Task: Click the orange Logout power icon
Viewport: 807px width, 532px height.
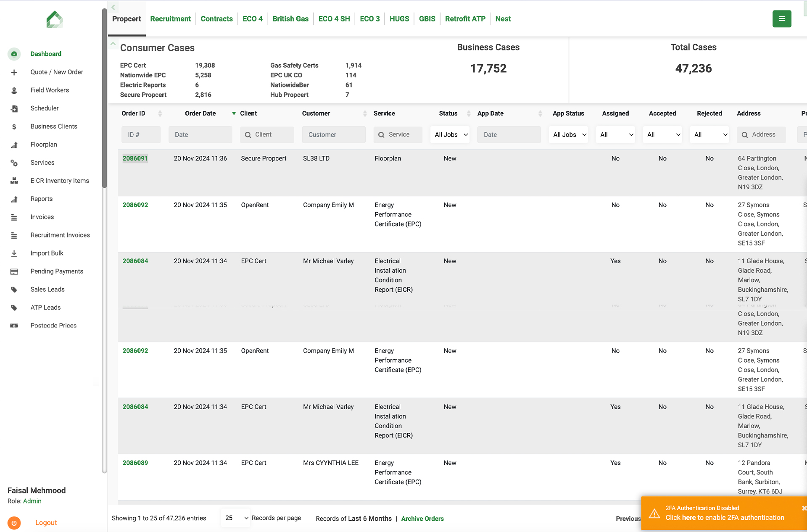Action: coord(14,523)
